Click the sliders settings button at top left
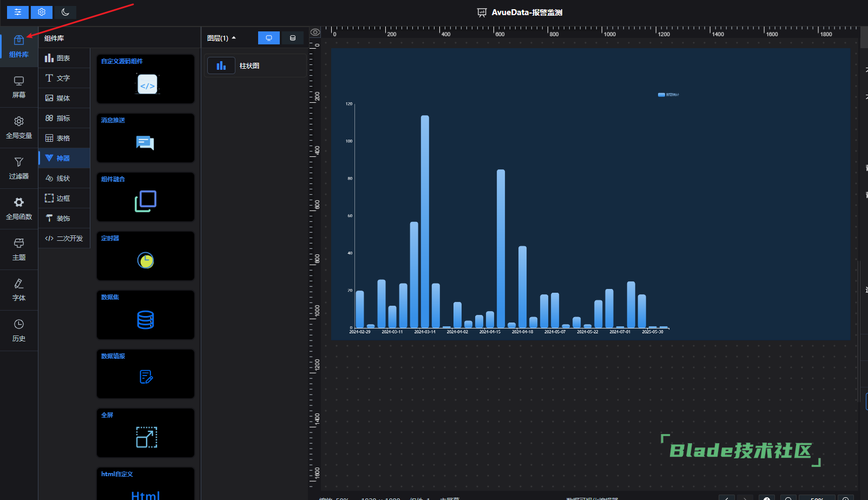868x500 pixels. pos(18,12)
